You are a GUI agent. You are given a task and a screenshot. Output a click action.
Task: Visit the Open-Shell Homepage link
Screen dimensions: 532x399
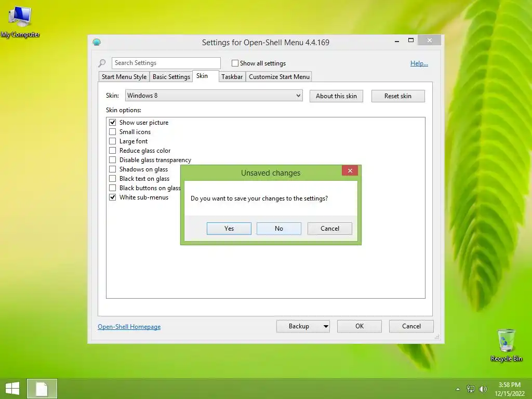pyautogui.click(x=129, y=327)
